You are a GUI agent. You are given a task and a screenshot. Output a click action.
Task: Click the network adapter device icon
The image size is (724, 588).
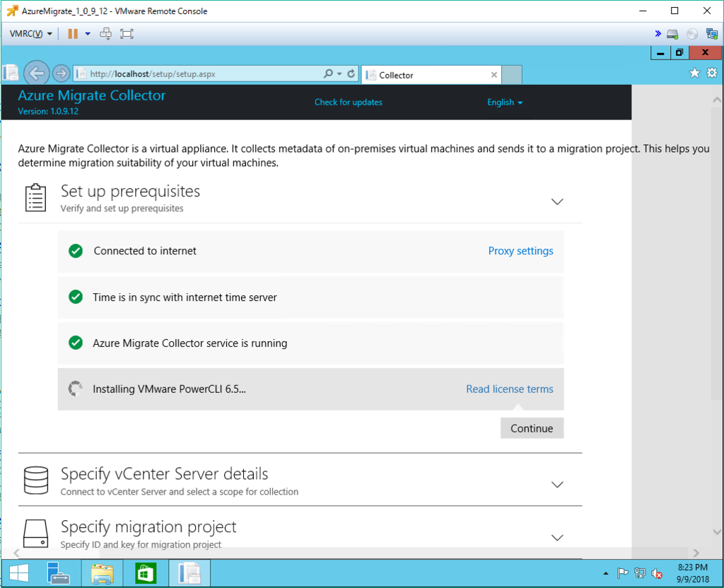point(711,34)
